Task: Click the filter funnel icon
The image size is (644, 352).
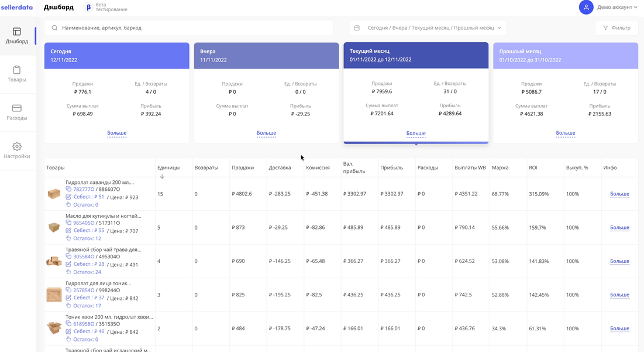Action: (x=605, y=28)
